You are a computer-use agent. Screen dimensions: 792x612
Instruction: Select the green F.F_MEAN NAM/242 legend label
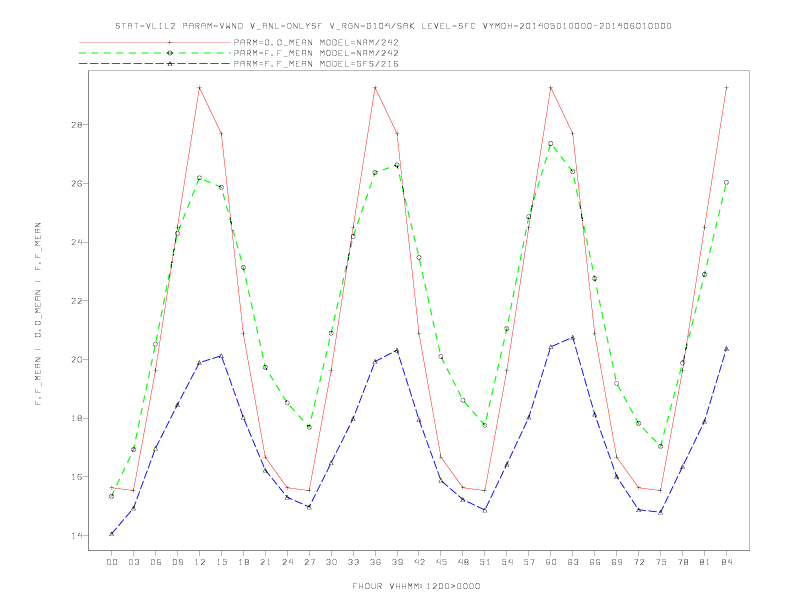(x=316, y=53)
